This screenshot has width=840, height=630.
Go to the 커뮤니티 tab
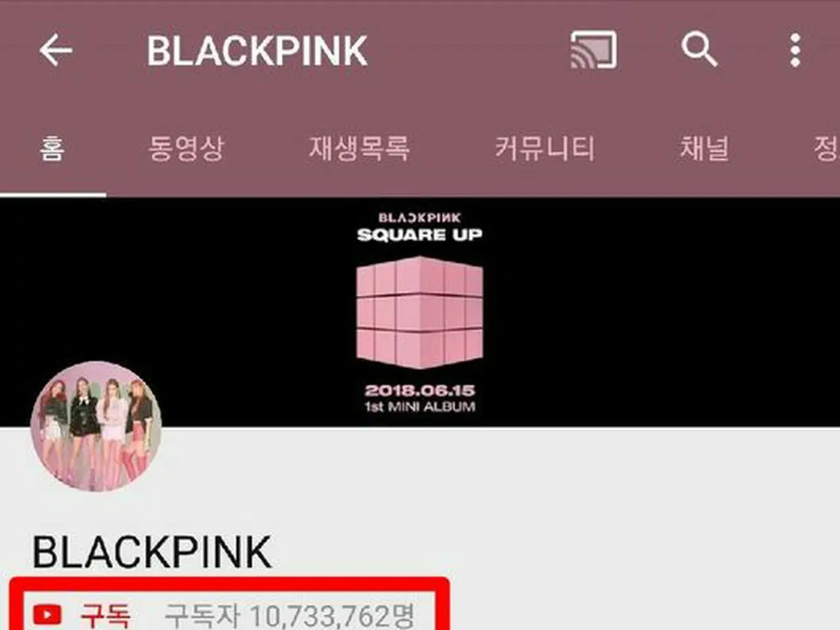545,148
